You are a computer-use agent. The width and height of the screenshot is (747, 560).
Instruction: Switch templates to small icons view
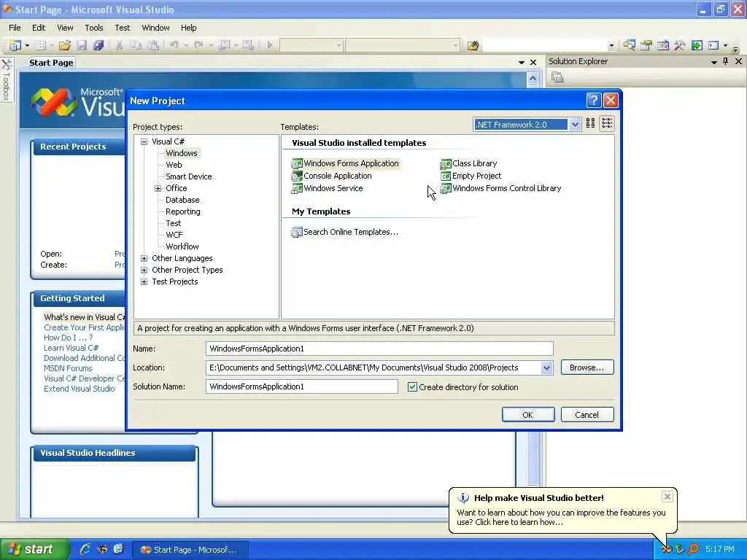click(x=607, y=123)
